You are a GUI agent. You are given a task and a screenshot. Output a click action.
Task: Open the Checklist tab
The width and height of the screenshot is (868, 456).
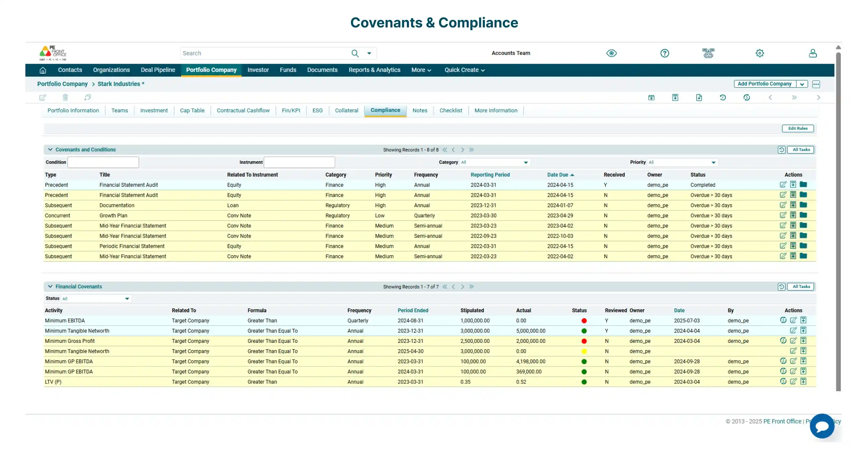[451, 110]
